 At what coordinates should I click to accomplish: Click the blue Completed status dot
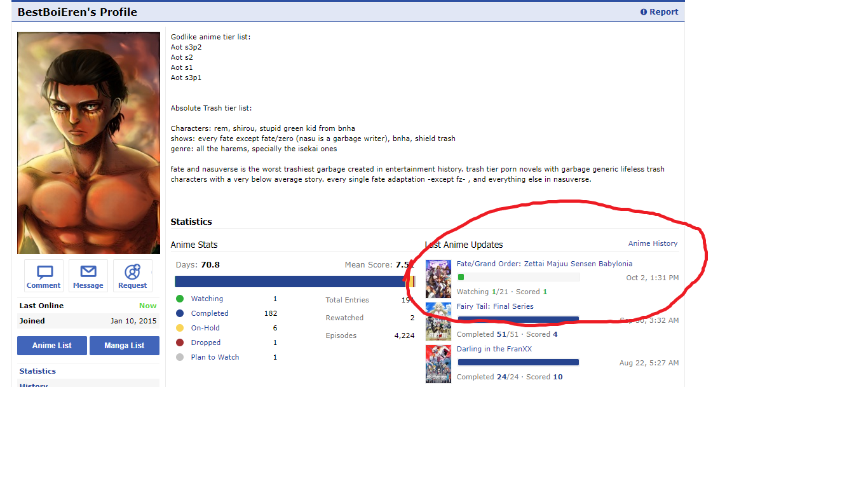click(x=180, y=313)
